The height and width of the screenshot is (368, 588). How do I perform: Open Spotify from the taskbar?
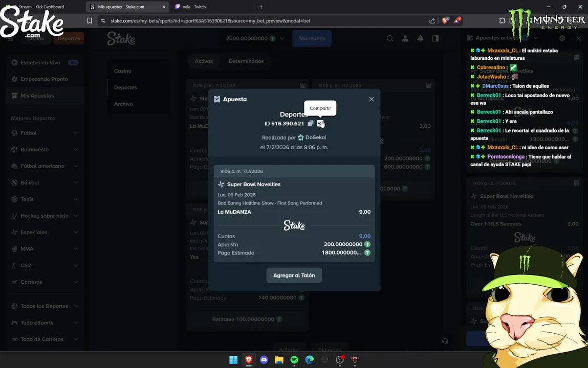[x=294, y=360]
